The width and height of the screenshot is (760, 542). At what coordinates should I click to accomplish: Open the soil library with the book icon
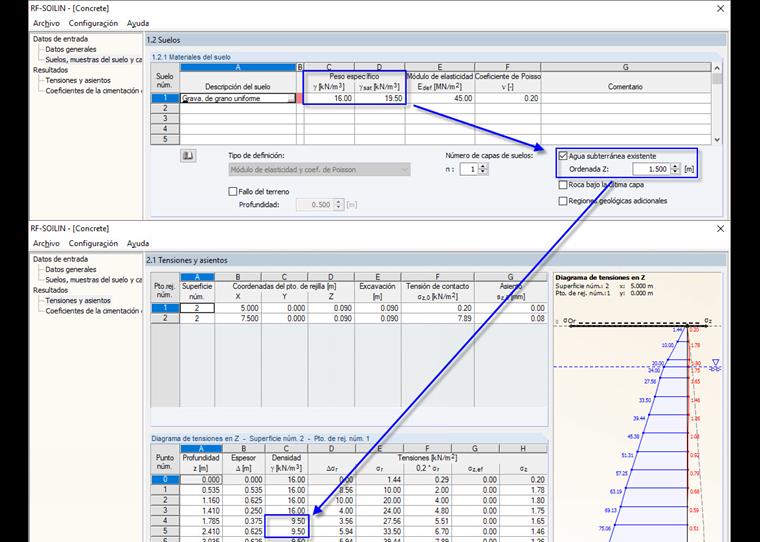(188, 156)
